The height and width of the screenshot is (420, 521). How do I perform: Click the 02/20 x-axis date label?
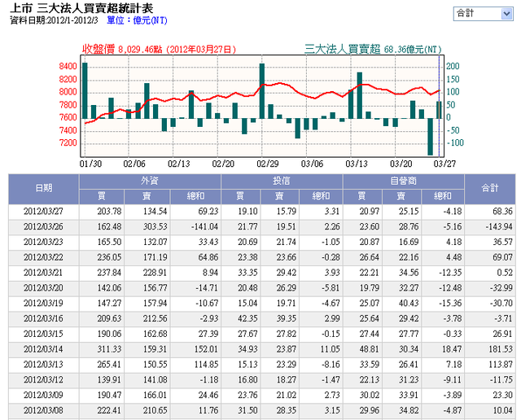[x=223, y=164]
